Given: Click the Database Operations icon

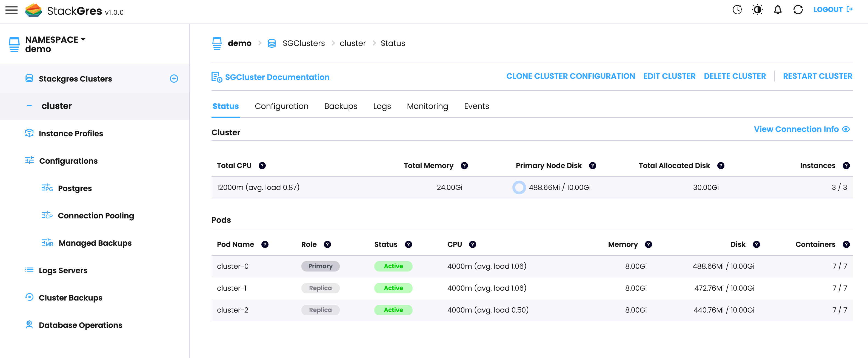Looking at the screenshot, I should [29, 324].
